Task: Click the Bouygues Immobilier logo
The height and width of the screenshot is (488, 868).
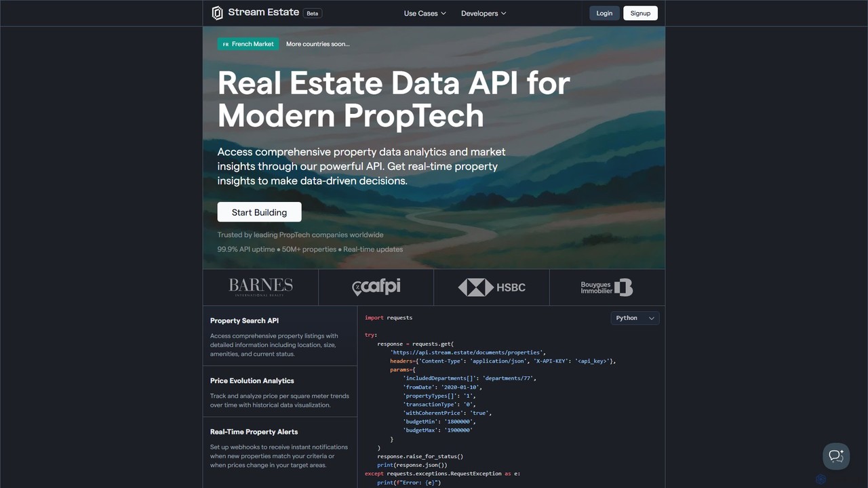Action: click(607, 287)
